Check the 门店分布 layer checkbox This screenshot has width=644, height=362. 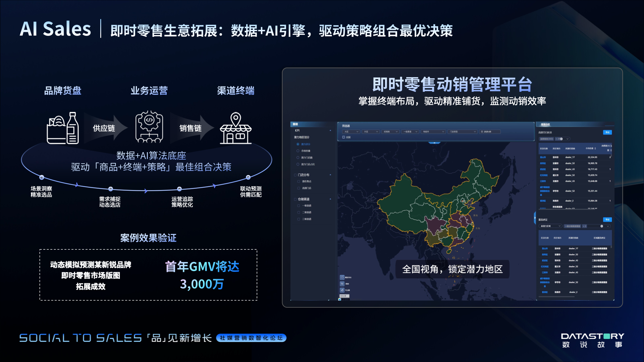point(295,175)
